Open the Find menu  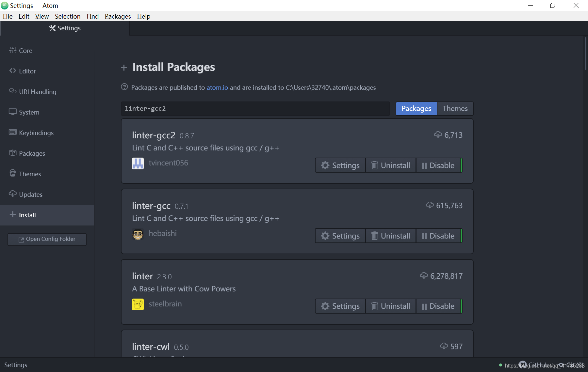(92, 16)
